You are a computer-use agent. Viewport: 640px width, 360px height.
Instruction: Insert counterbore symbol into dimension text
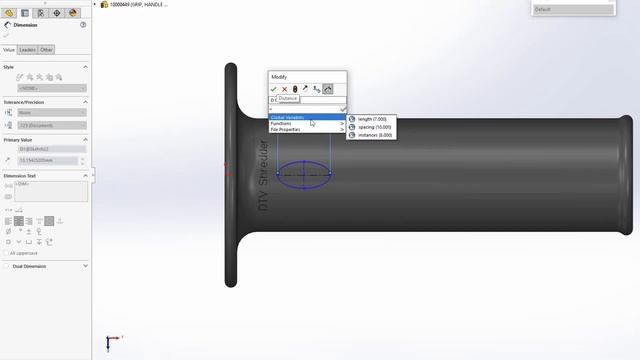[29, 242]
